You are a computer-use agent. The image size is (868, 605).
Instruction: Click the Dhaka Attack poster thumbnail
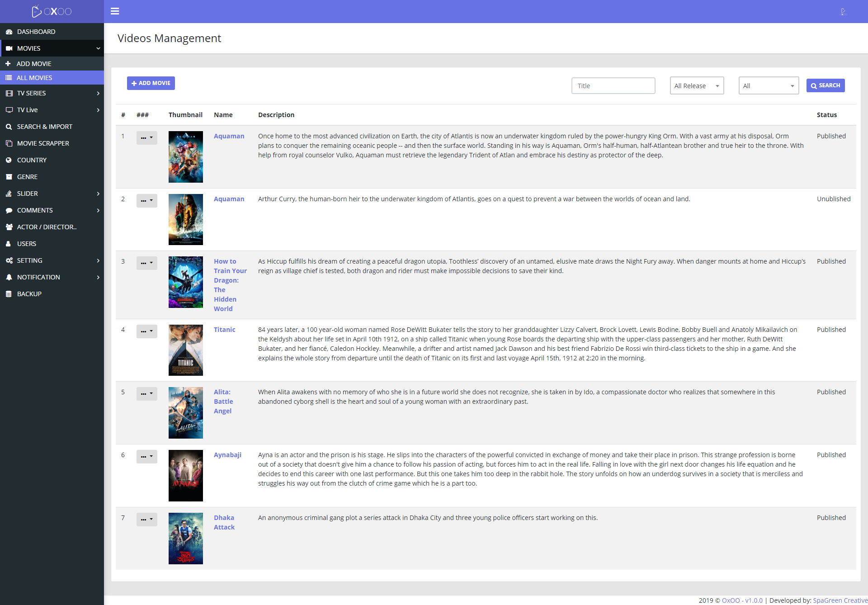pyautogui.click(x=185, y=538)
